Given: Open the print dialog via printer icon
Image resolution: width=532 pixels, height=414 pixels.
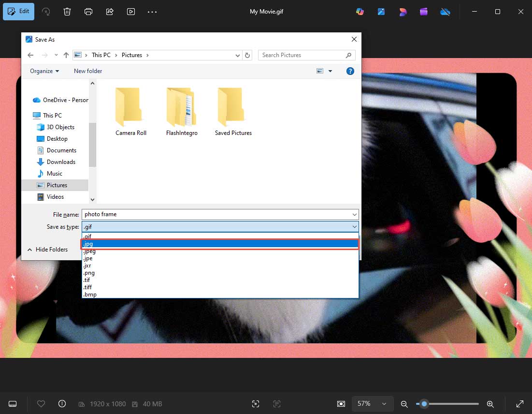Looking at the screenshot, I should coord(88,11).
